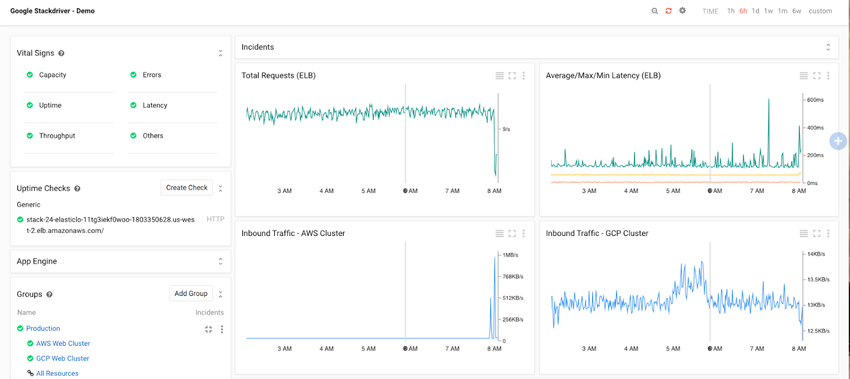
Task: Select the 1w time range
Action: [768, 11]
